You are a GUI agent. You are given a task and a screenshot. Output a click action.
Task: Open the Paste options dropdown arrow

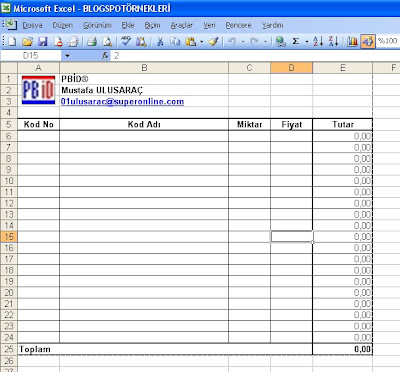pos(202,42)
